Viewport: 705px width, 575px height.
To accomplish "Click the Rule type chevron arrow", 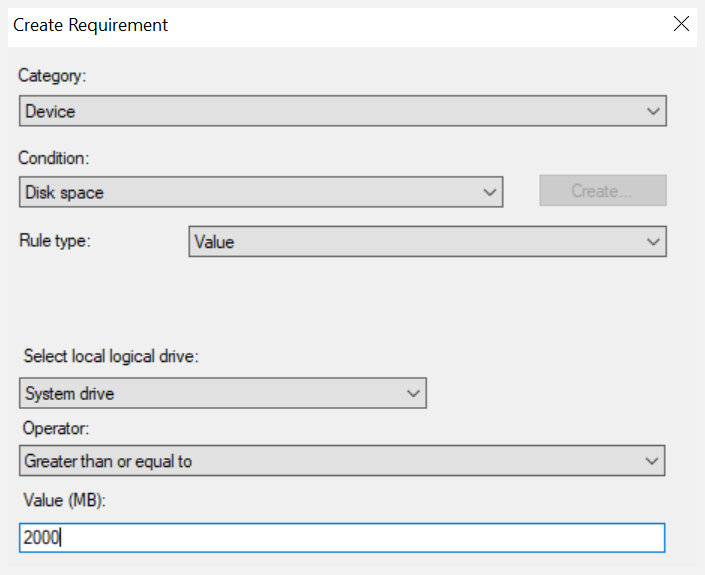I will [653, 242].
